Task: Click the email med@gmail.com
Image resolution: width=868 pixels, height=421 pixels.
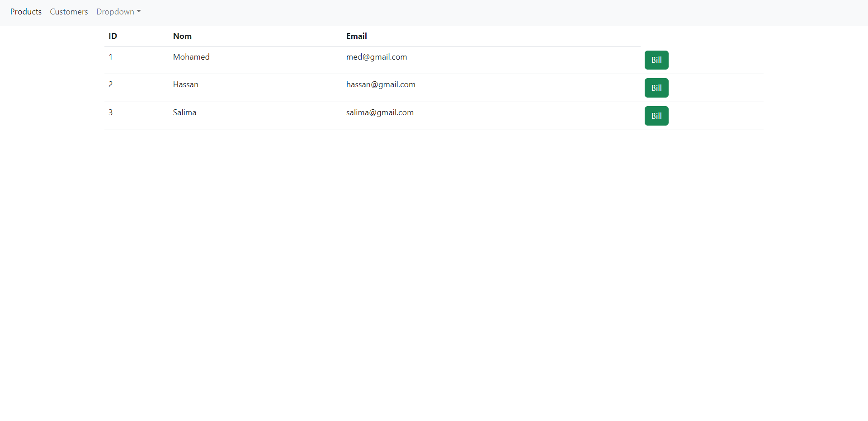Action: 377,57
